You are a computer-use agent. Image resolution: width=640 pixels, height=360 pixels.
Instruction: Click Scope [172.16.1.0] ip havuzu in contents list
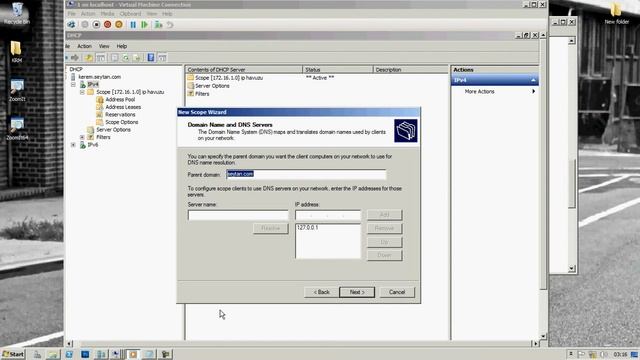pyautogui.click(x=229, y=78)
